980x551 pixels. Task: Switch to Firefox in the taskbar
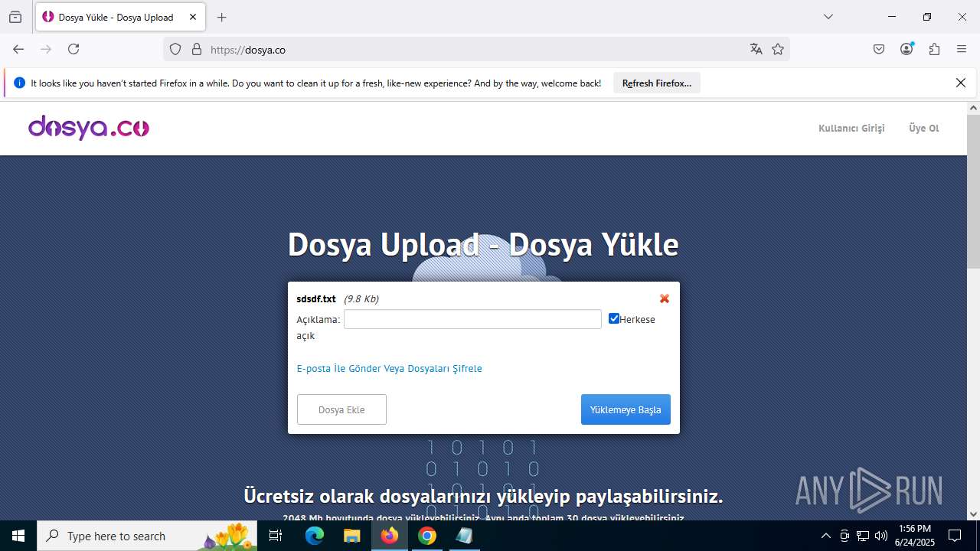390,536
